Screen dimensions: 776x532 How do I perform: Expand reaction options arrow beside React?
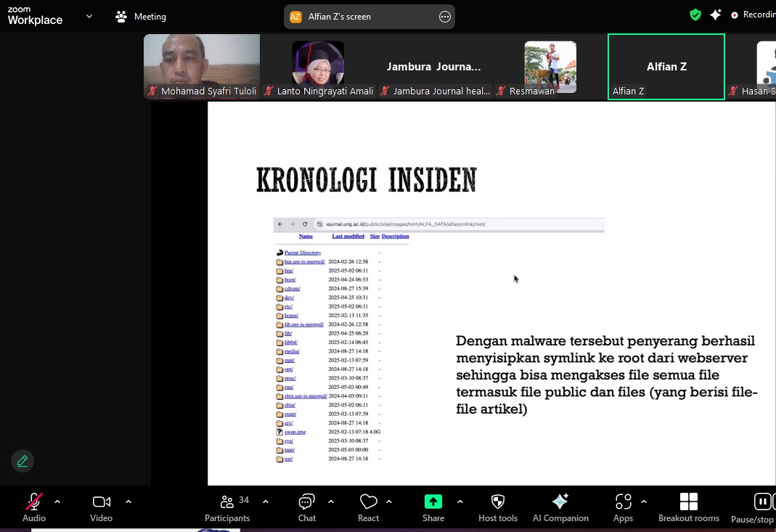pos(389,502)
